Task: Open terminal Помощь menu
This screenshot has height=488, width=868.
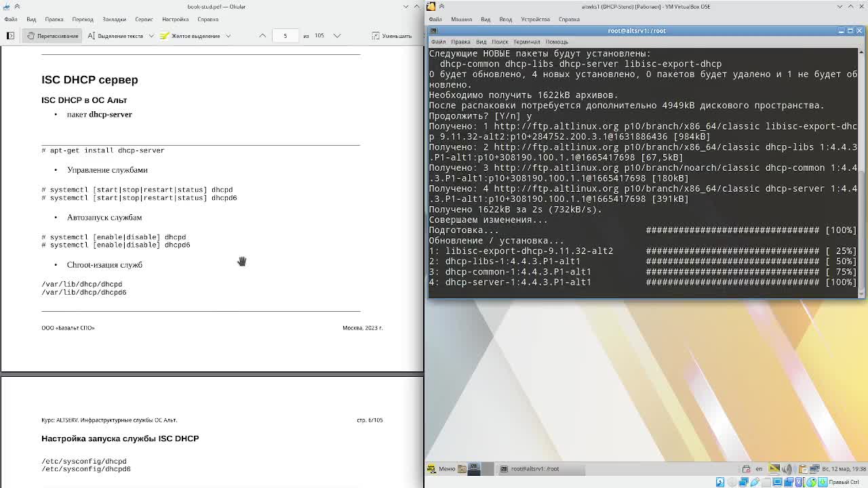Action: pyautogui.click(x=557, y=41)
